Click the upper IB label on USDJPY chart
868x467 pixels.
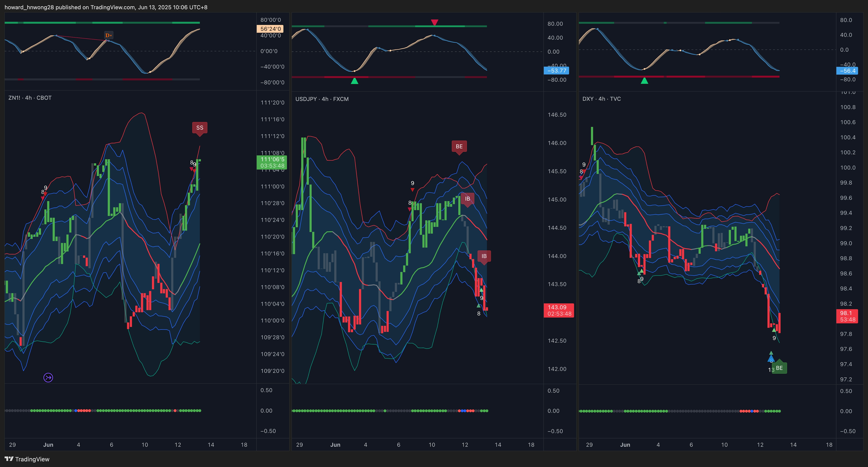(467, 199)
